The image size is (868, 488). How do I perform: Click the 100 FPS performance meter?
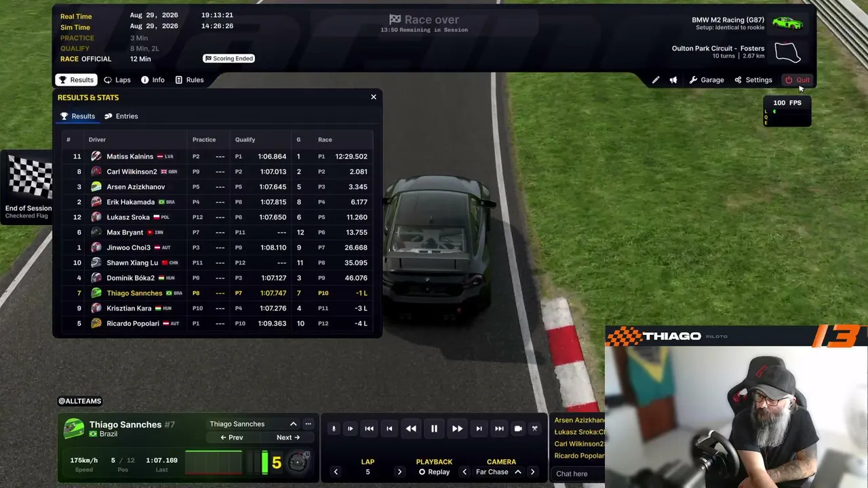(787, 110)
